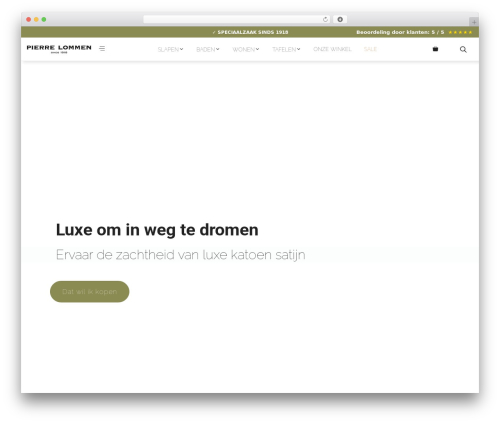Open the ONZE WINKEL menu item
This screenshot has width=500, height=423.
[332, 49]
